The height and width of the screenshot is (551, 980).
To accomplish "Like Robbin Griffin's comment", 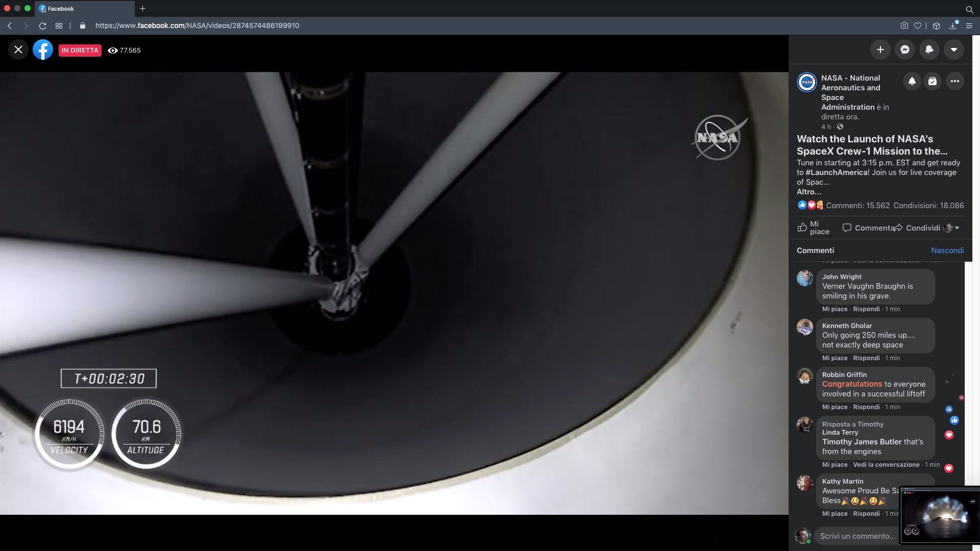I will (835, 407).
